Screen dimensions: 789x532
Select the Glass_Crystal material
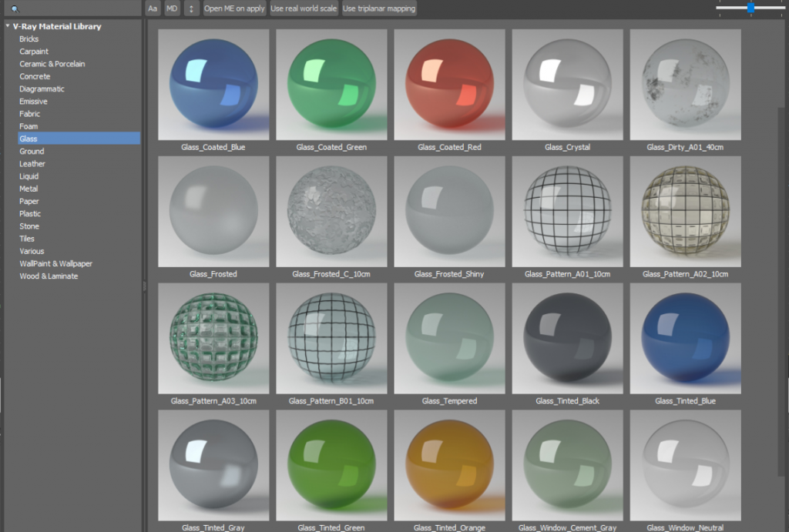[x=567, y=85]
